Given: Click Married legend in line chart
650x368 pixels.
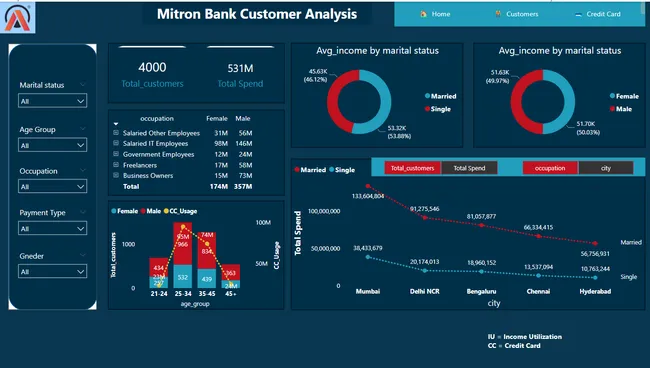Looking at the screenshot, I should pos(310,170).
